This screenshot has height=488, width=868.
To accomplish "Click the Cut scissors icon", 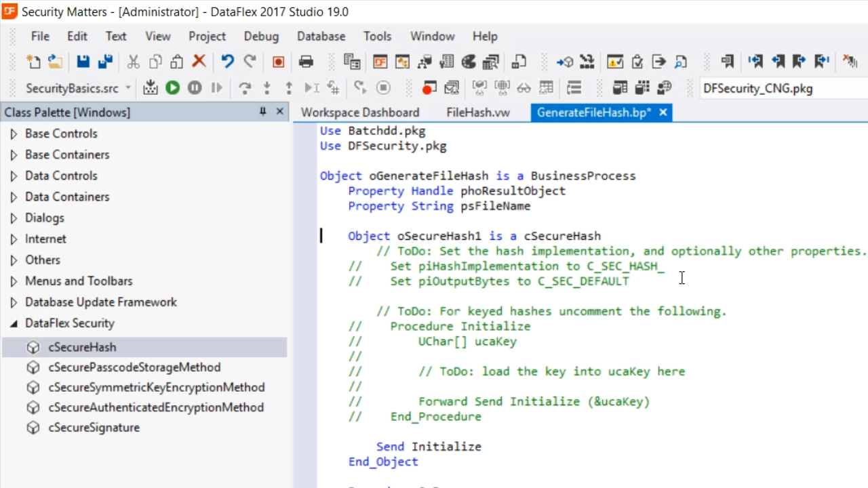I will [x=134, y=62].
